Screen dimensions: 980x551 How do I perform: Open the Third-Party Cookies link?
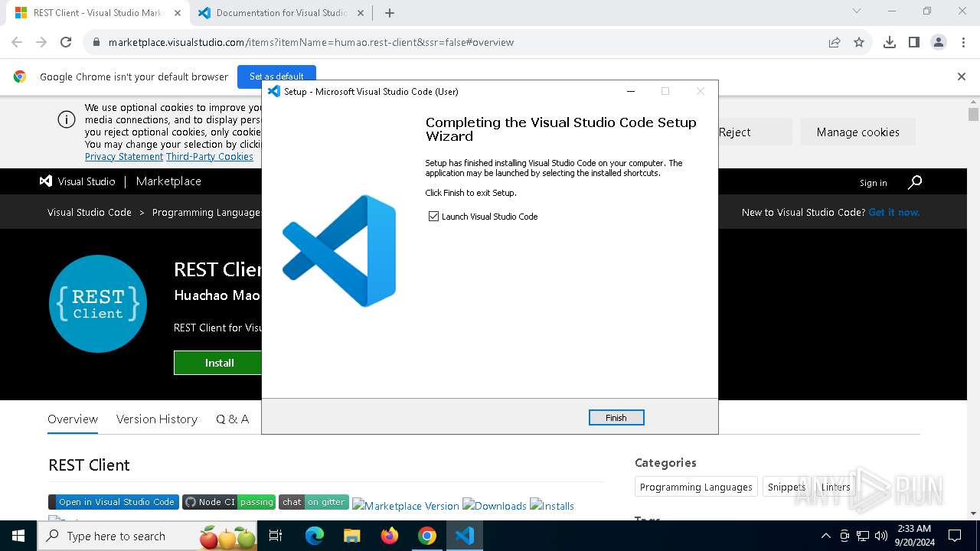pos(210,156)
